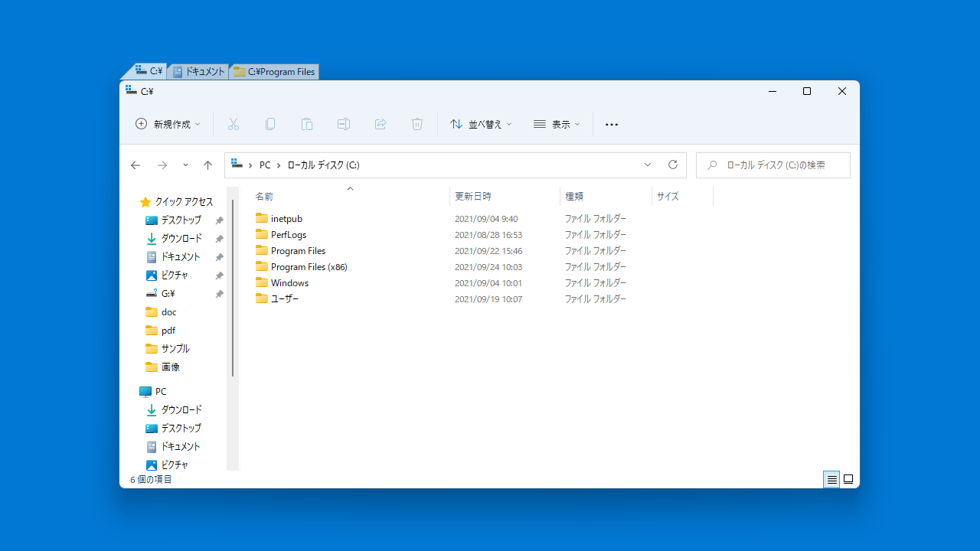Switch to details view in status bar
Viewport: 980px width, 551px height.
click(831, 480)
